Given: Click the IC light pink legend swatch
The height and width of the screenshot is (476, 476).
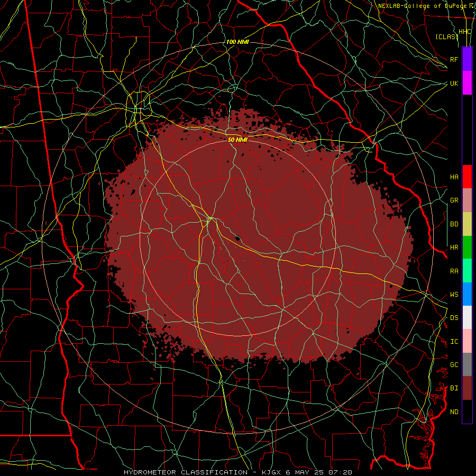Looking at the screenshot, I should (467, 341).
